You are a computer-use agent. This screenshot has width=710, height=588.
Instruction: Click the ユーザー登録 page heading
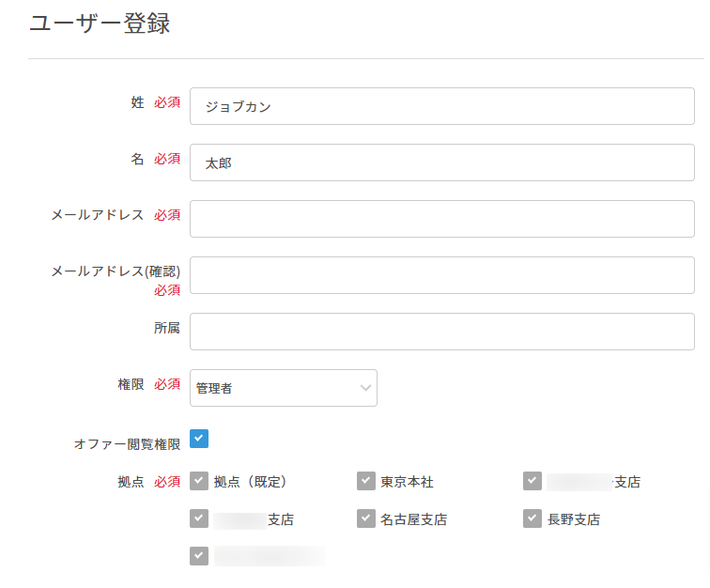pos(100,24)
